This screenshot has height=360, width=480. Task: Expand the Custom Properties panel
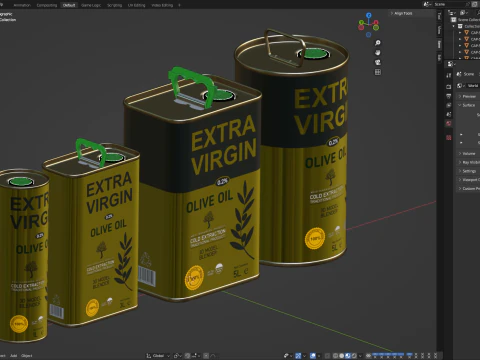click(x=469, y=189)
